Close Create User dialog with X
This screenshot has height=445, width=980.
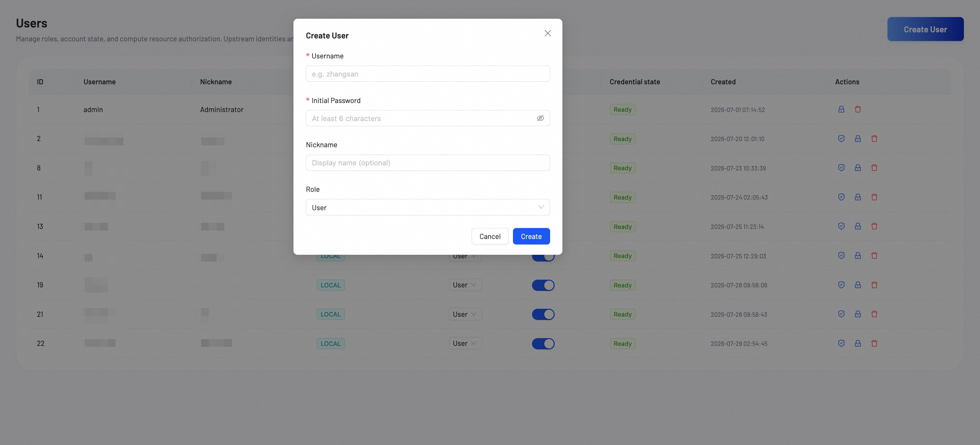click(548, 34)
